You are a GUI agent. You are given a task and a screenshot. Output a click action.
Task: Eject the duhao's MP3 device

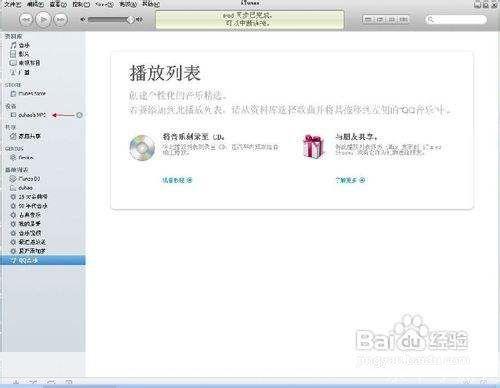[x=79, y=115]
